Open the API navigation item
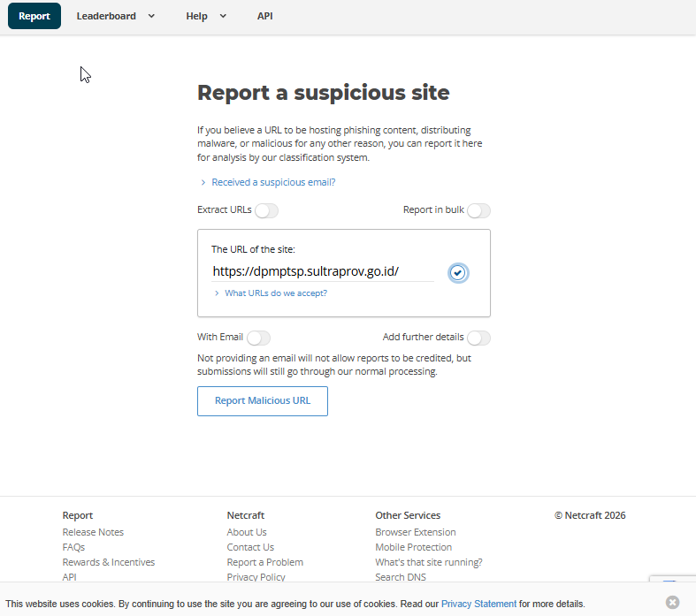This screenshot has width=696, height=616. click(265, 16)
